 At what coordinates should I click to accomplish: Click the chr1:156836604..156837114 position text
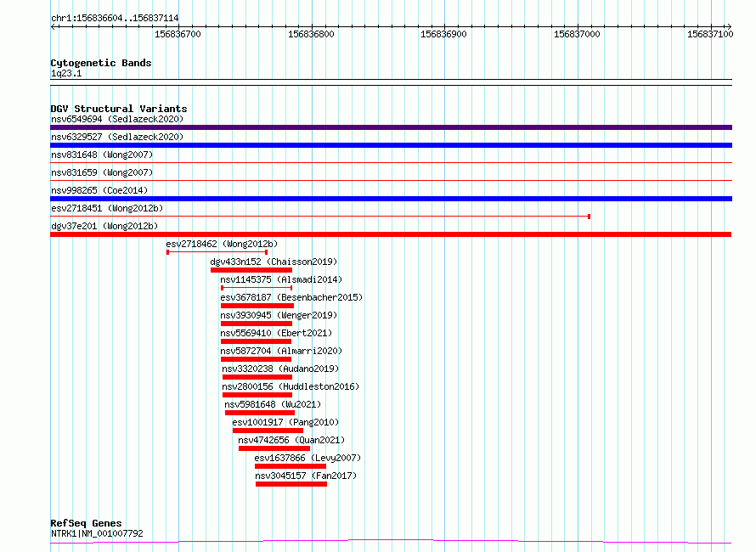point(115,18)
